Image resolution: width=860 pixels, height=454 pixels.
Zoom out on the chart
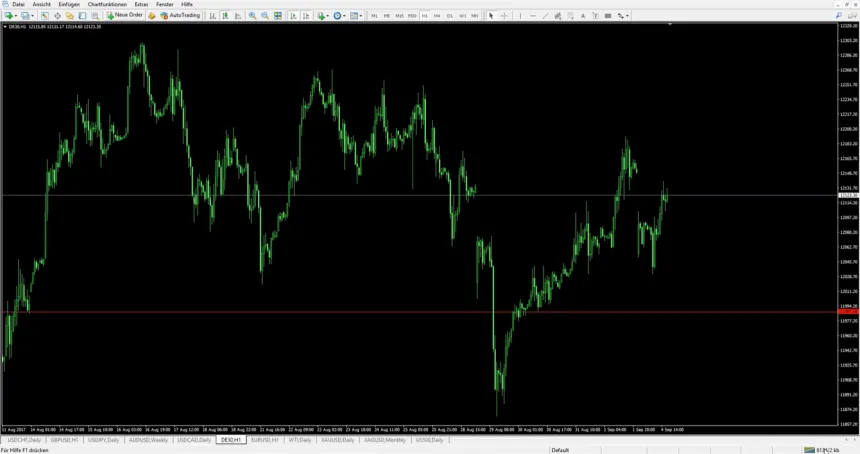(265, 16)
